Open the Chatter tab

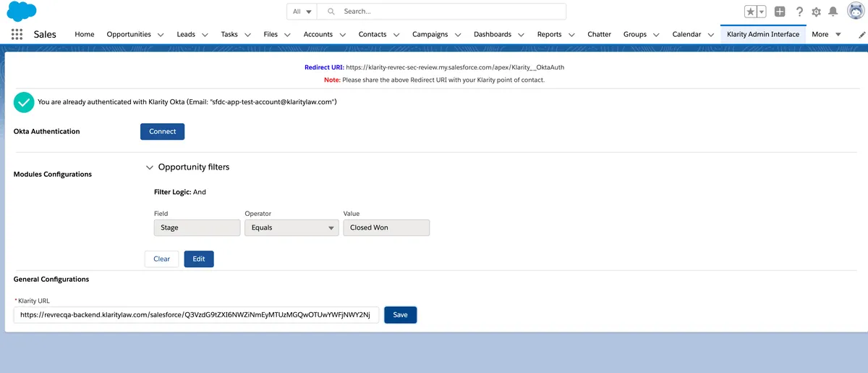point(599,34)
